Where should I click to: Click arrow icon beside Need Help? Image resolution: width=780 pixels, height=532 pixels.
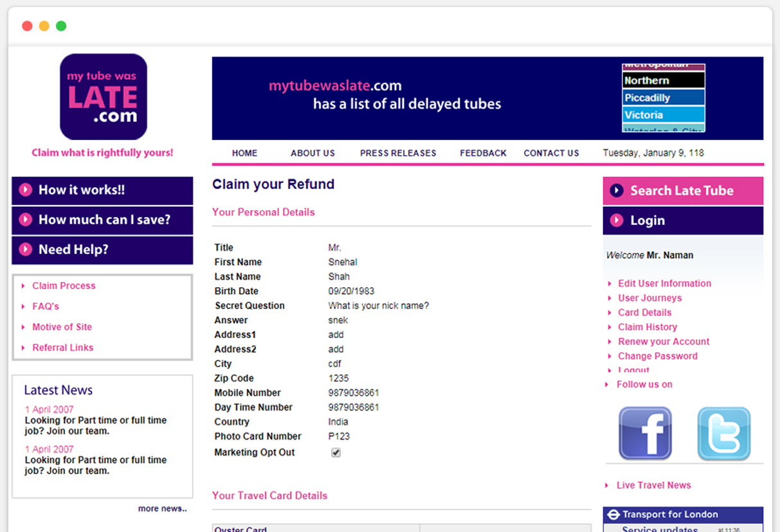[26, 249]
